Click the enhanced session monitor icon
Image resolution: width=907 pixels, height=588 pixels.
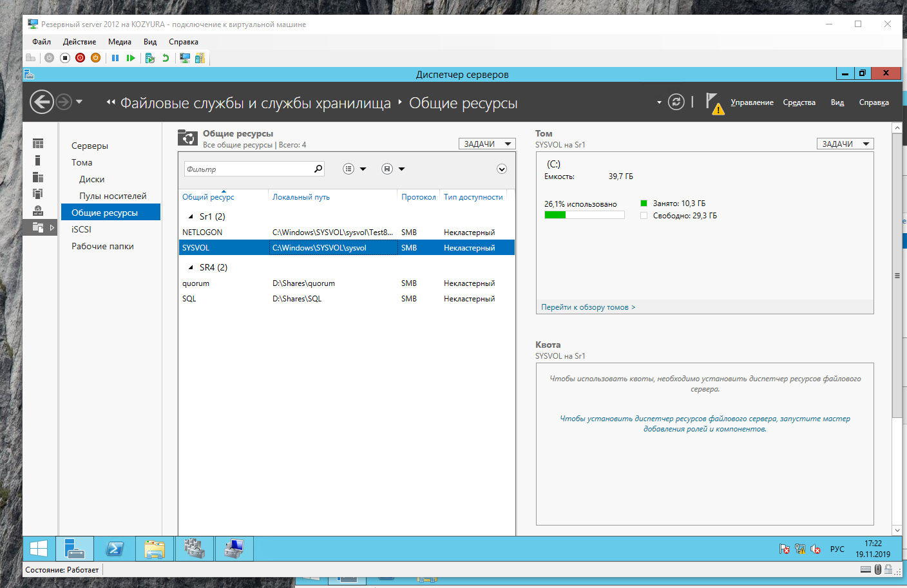185,58
